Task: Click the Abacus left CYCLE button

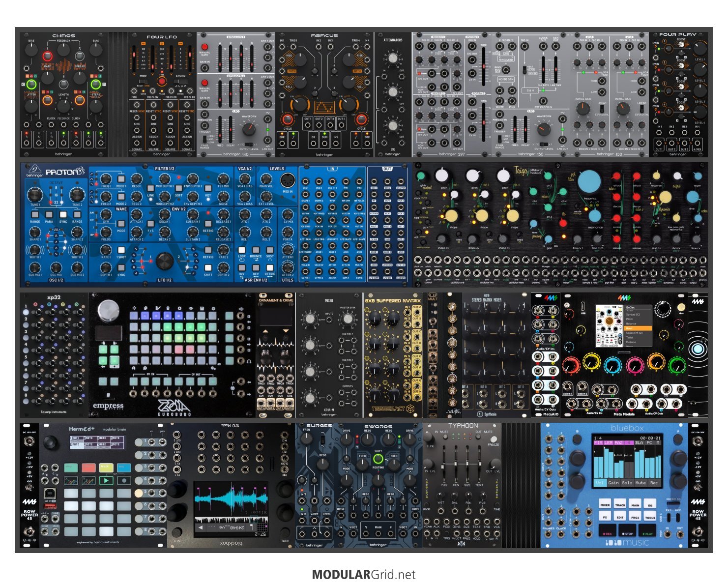Action: 288,119
